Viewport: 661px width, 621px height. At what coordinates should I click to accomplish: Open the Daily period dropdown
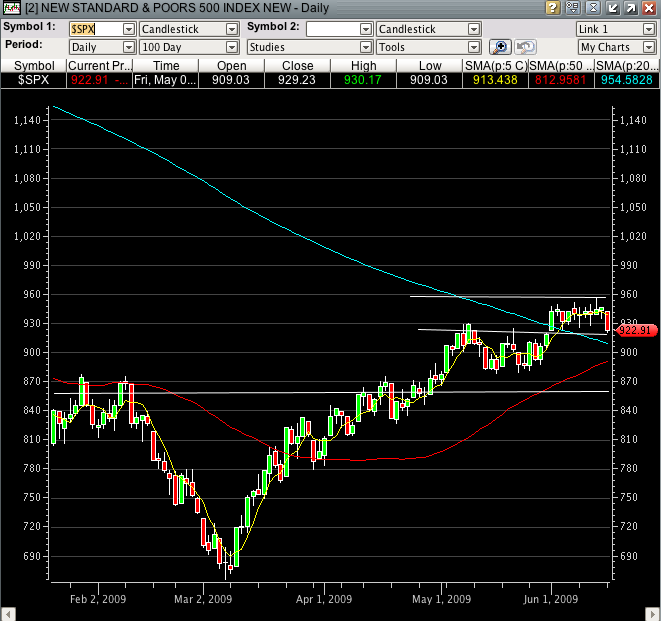129,47
